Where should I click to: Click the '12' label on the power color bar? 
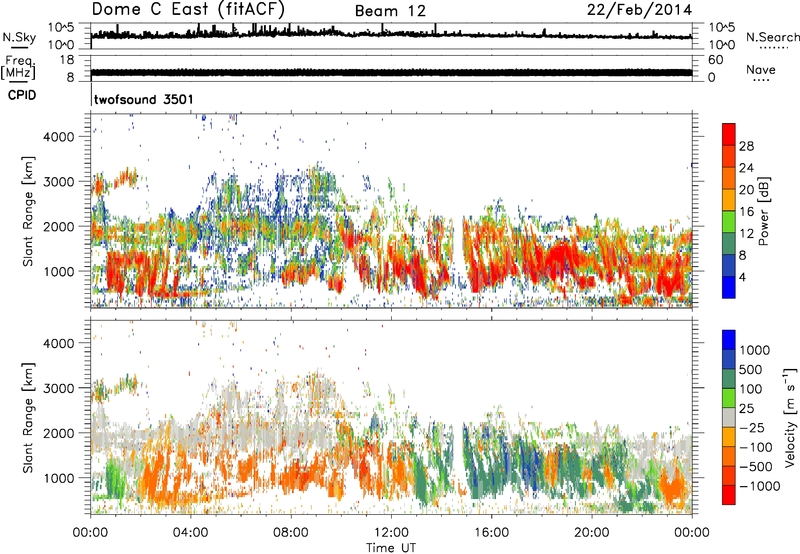tap(746, 234)
